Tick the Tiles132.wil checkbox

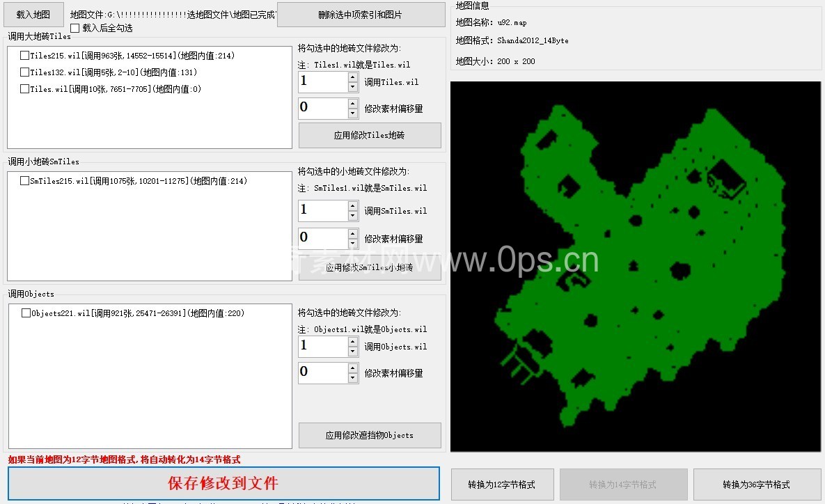(x=25, y=72)
